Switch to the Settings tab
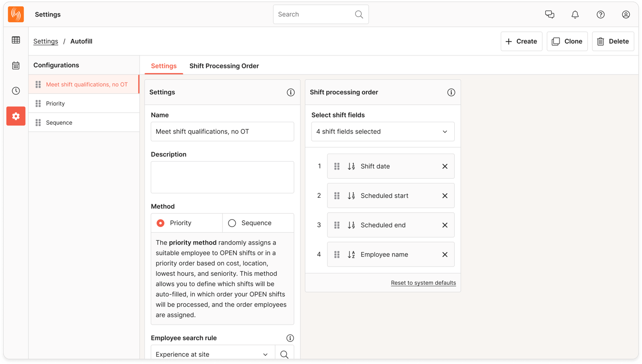Viewport: 642px width, 364px height. 164,66
